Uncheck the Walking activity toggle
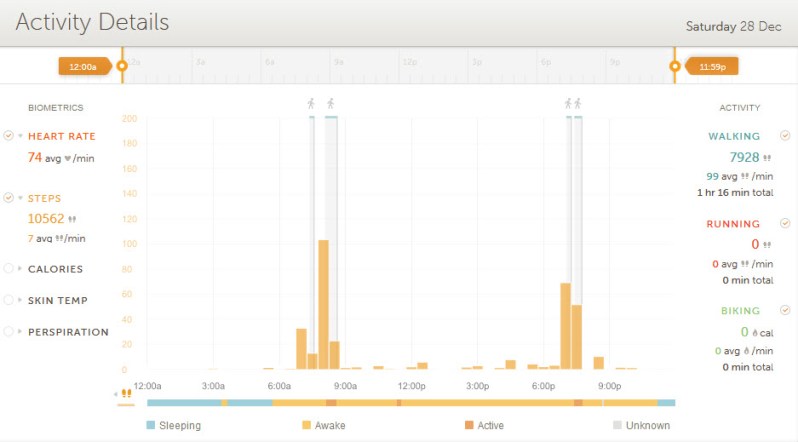 point(784,136)
